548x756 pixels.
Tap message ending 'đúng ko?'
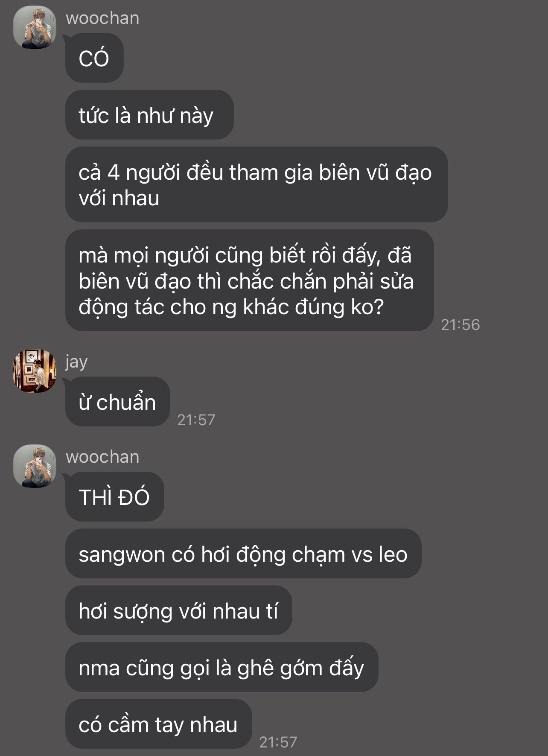click(250, 280)
